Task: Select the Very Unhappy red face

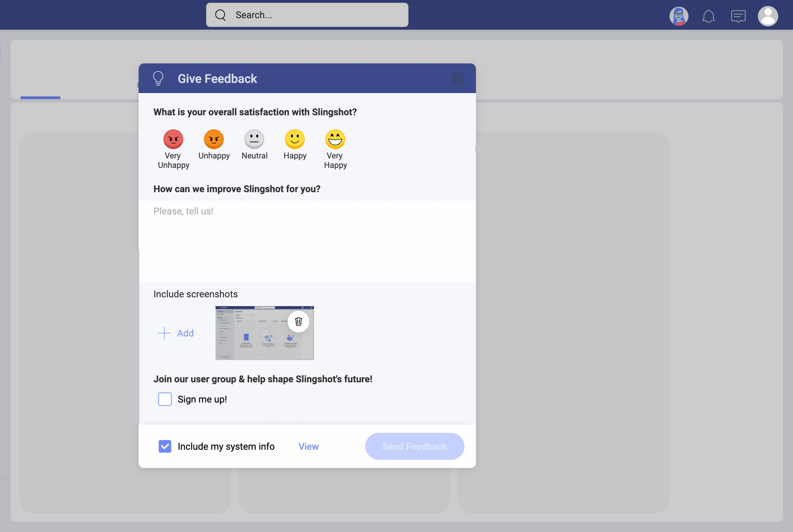Action: tap(173, 139)
